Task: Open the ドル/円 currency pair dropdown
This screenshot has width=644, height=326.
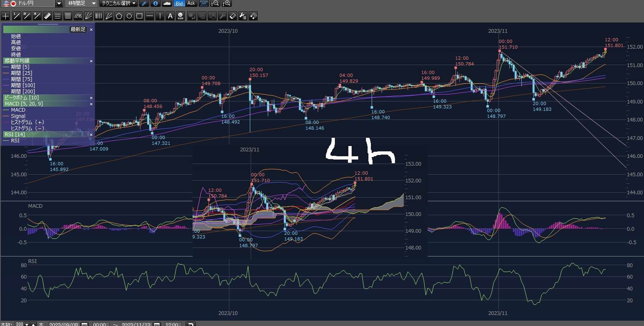Action: (x=59, y=3)
